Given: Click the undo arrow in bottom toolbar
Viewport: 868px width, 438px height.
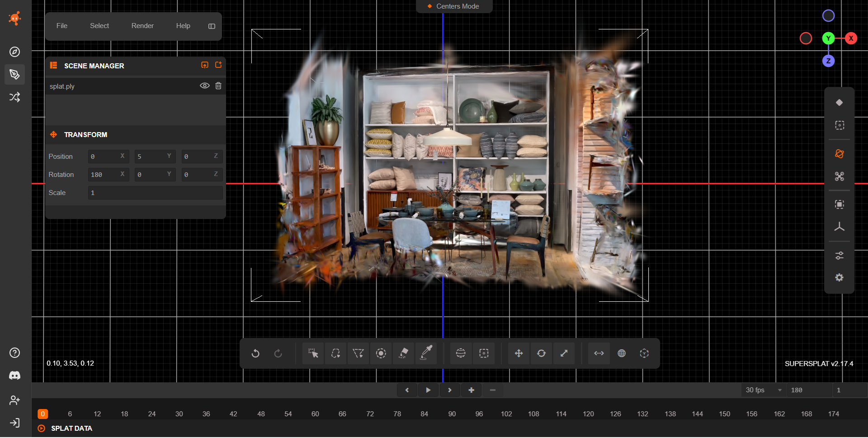Looking at the screenshot, I should (255, 353).
